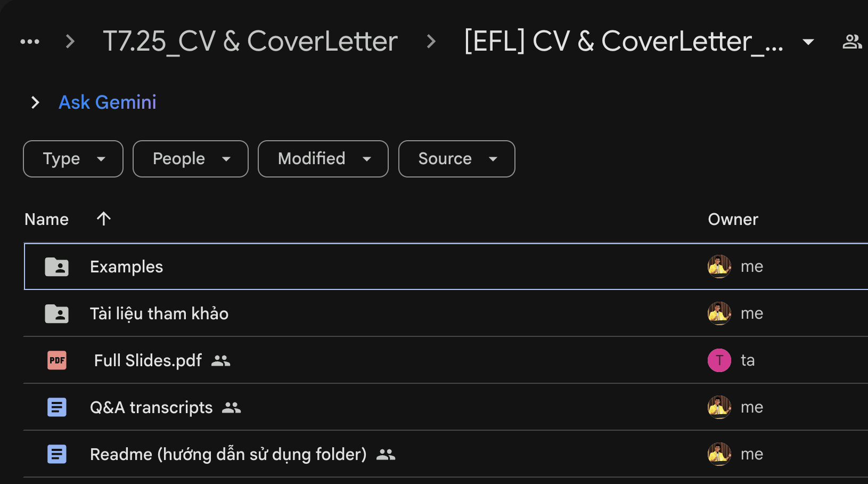Open the Source filter dropdown
The width and height of the screenshot is (868, 484).
point(456,159)
